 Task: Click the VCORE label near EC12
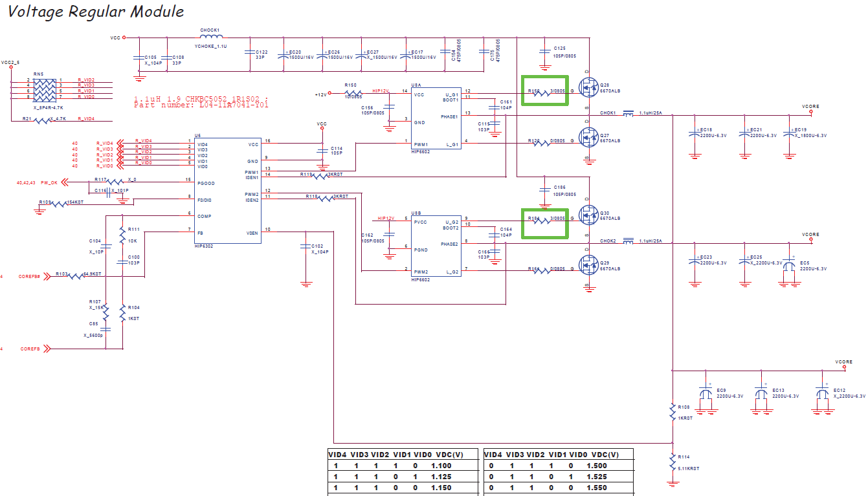click(x=843, y=362)
